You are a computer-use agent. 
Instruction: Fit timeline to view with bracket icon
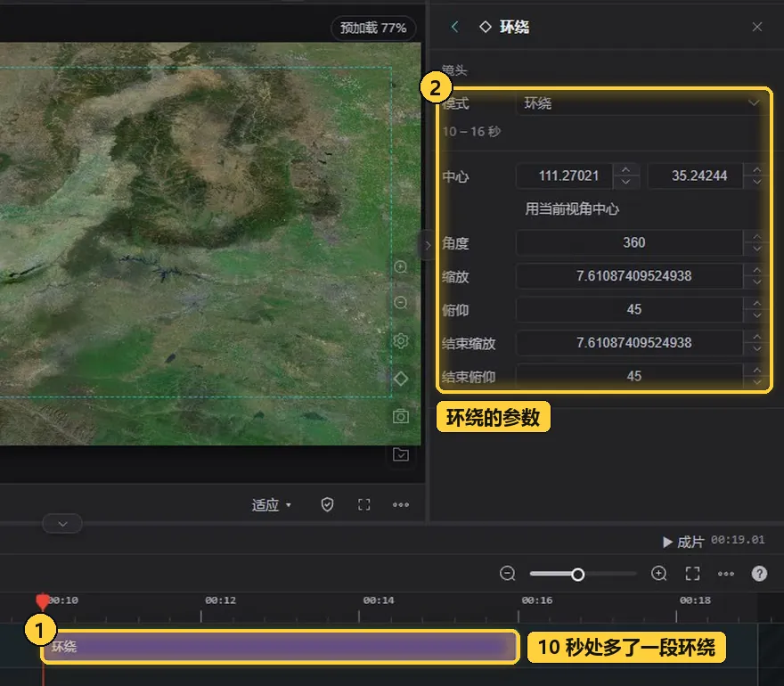coord(692,574)
